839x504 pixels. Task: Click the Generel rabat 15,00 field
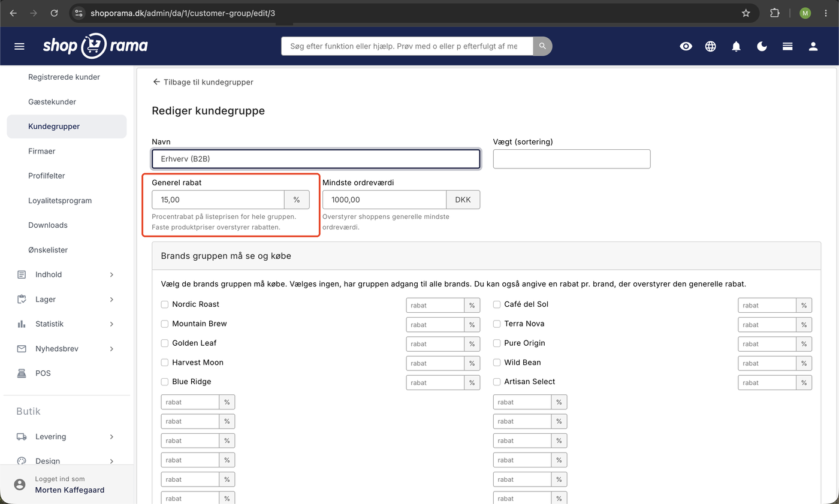(218, 200)
